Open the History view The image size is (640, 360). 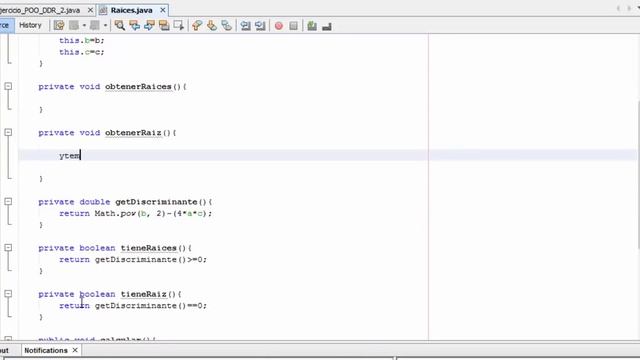click(x=31, y=25)
